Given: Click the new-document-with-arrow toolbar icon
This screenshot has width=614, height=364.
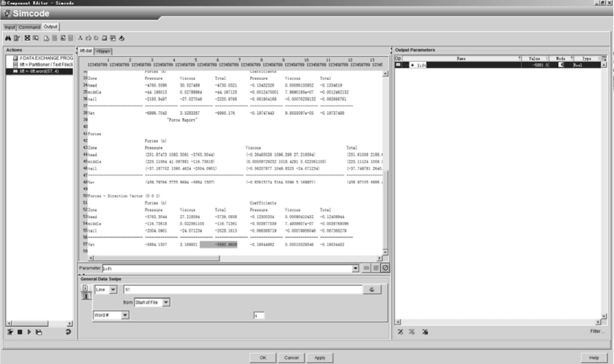Looking at the screenshot, I should tap(46, 38).
